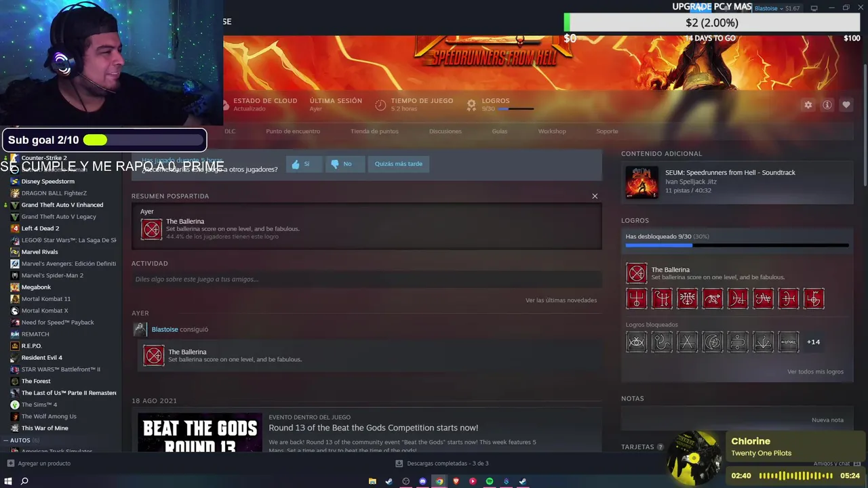Open Discord from the taskbar
This screenshot has width=868, height=488.
(422, 481)
